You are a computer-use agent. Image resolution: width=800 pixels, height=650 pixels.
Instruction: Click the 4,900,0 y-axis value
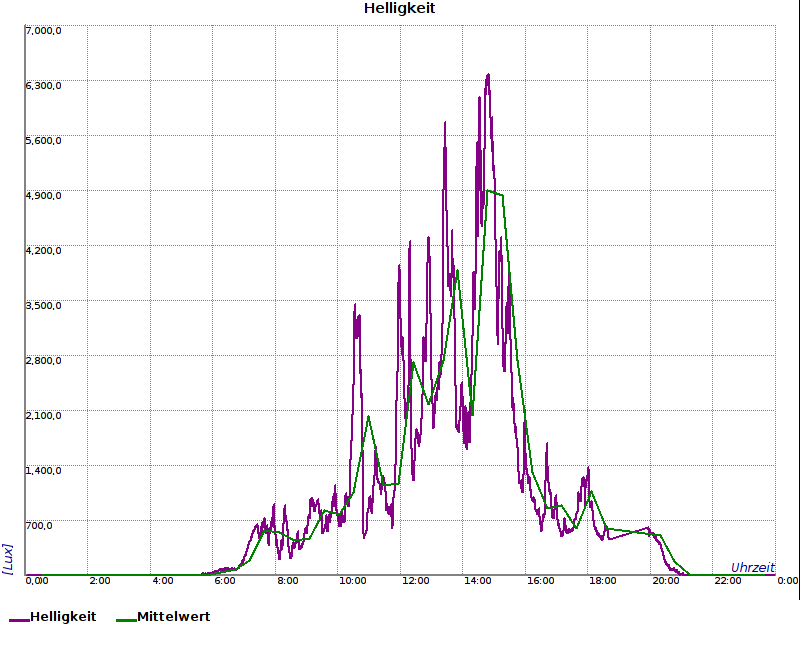[x=43, y=195]
